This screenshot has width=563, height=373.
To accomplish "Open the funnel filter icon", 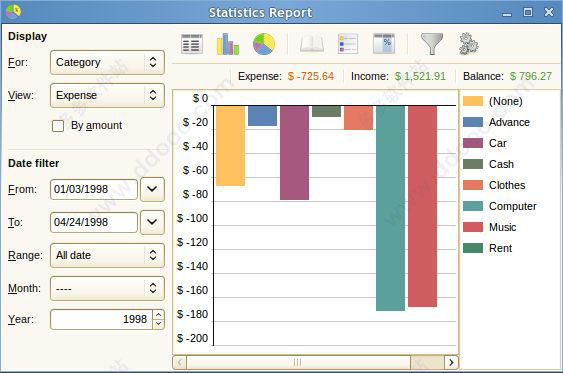I will 432,44.
